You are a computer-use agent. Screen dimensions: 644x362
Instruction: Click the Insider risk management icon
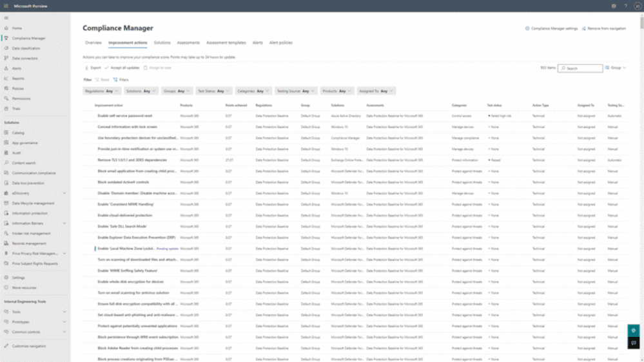6,233
